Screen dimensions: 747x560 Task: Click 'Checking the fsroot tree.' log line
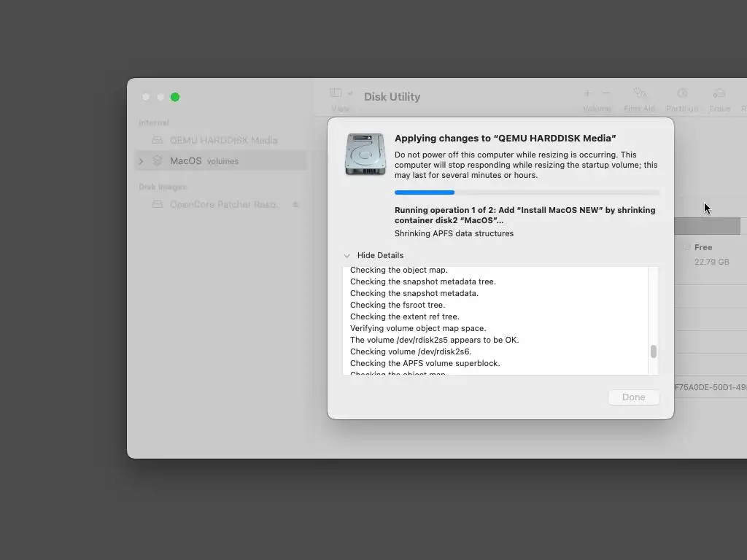pyautogui.click(x=398, y=305)
